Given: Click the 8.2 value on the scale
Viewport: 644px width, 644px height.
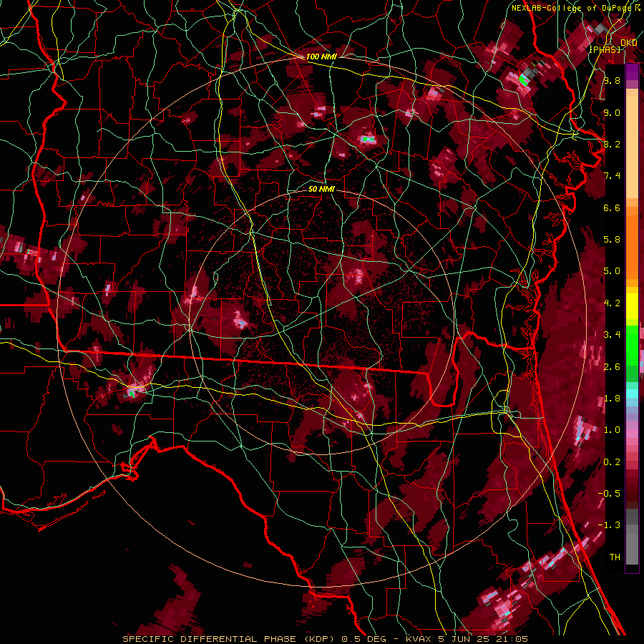Looking at the screenshot, I should (x=612, y=144).
